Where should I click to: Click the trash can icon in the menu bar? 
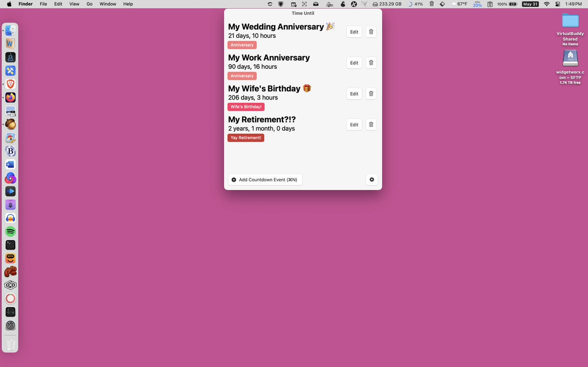pyautogui.click(x=432, y=4)
